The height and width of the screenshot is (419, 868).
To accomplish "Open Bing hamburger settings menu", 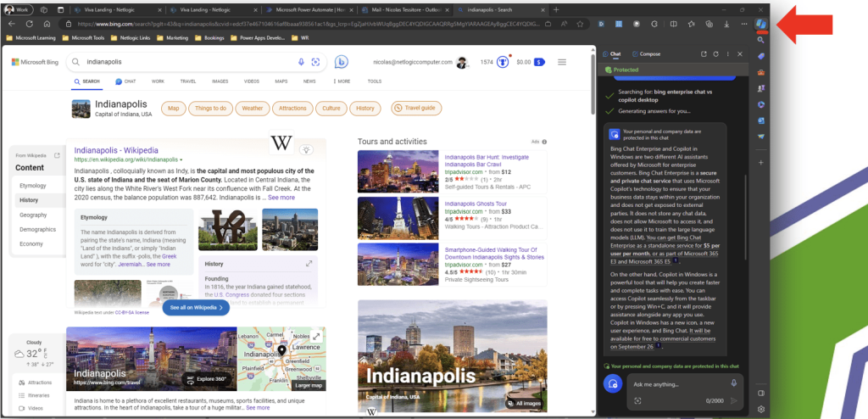I will (561, 62).
